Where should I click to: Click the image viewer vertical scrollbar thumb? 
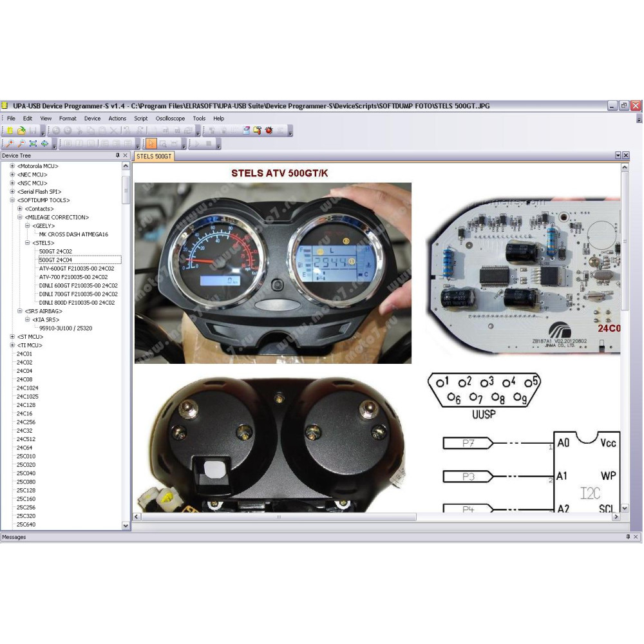click(x=625, y=241)
